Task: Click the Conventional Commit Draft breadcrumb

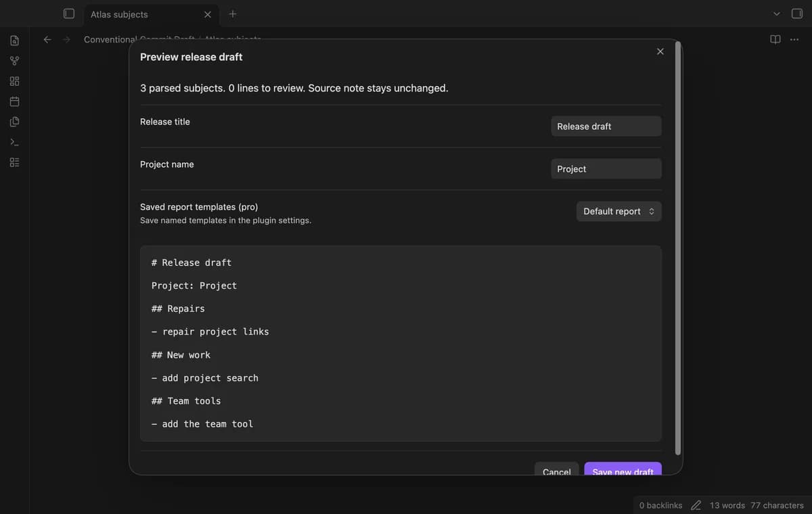Action: (139, 39)
